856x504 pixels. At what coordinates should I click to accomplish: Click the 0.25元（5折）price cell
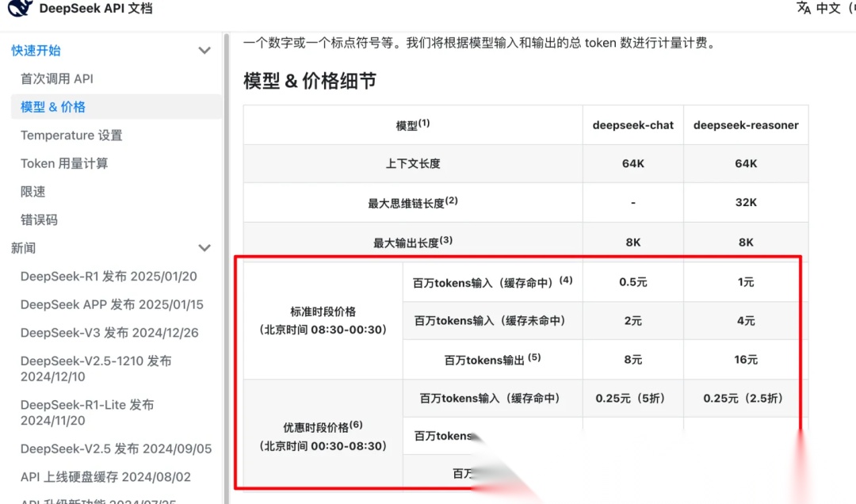(x=633, y=399)
